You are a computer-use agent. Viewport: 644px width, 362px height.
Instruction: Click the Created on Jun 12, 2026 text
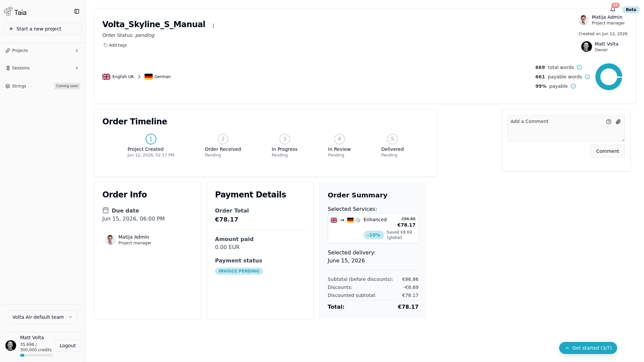click(603, 34)
